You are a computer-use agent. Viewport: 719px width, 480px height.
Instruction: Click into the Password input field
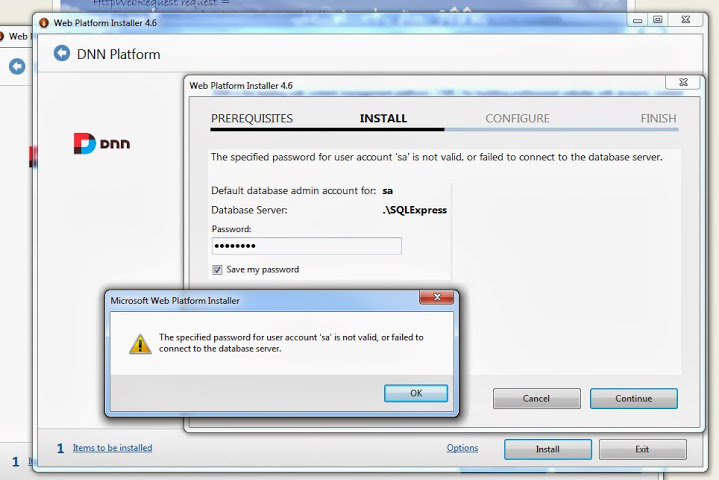[x=307, y=246]
